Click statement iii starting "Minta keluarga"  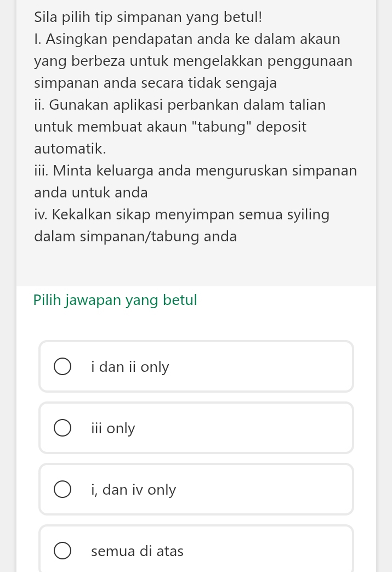(x=195, y=171)
